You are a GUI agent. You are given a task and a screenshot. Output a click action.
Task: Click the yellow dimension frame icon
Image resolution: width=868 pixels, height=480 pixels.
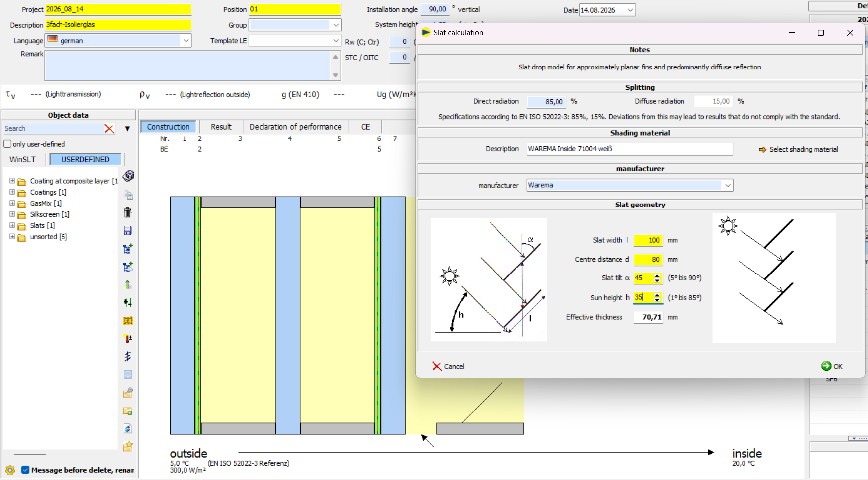[128, 321]
